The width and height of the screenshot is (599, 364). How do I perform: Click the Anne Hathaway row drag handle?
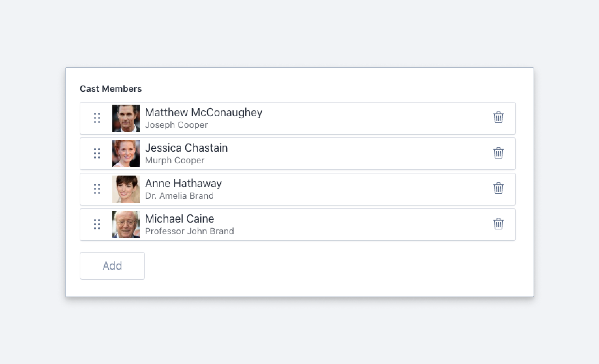[x=97, y=189]
